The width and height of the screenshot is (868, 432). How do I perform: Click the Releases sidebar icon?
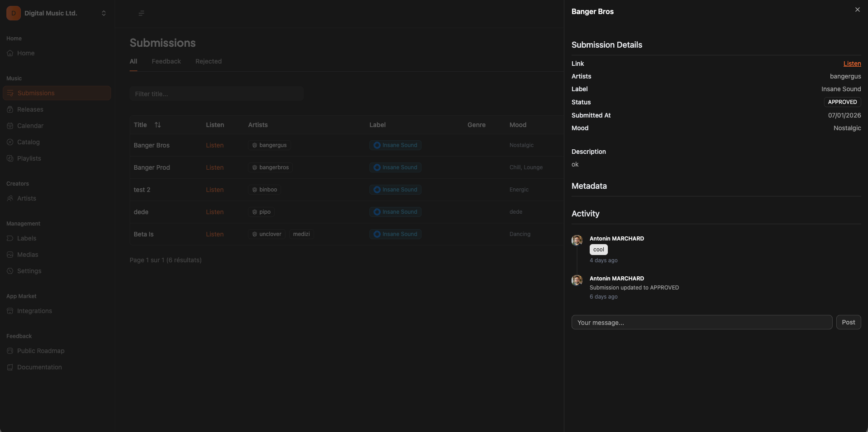tap(10, 109)
